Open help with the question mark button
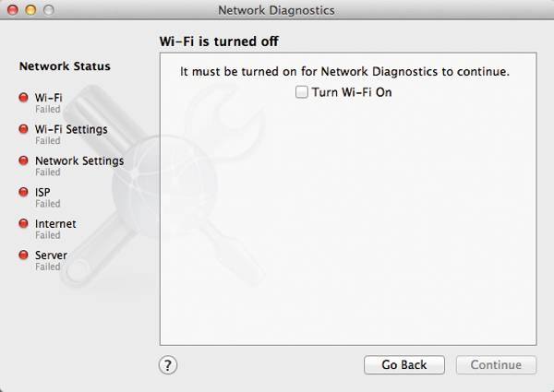This screenshot has height=392, width=554. tap(168, 365)
